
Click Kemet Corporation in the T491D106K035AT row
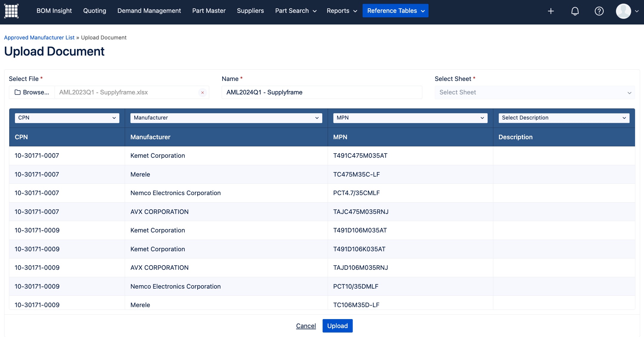pos(158,249)
